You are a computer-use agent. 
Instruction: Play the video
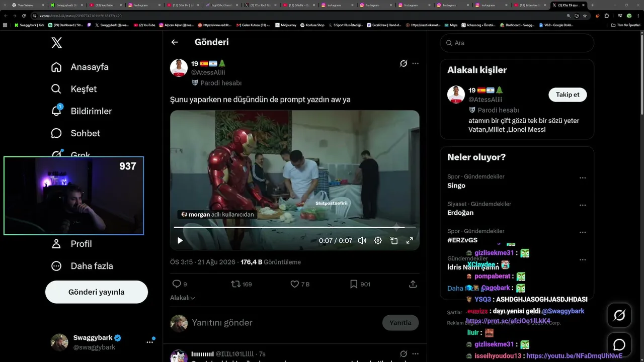point(180,240)
